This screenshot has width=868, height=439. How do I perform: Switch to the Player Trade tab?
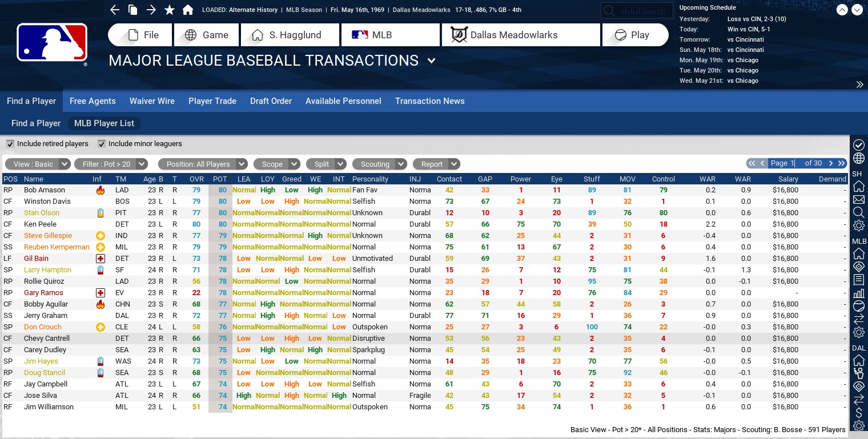(x=212, y=101)
